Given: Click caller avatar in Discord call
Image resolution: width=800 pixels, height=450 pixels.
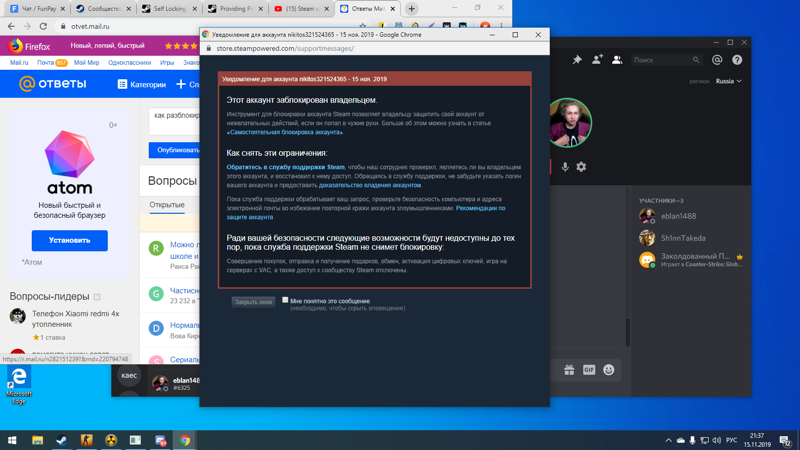Looking at the screenshot, I should pos(569,122).
